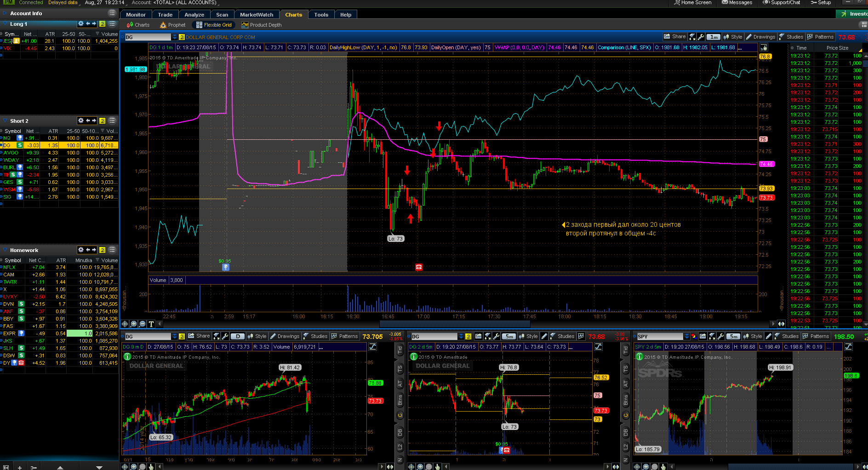This screenshot has height=470, width=868.
Task: Click the blue dividend icon labeled $0.95 on main chart
Action: pyautogui.click(x=225, y=267)
